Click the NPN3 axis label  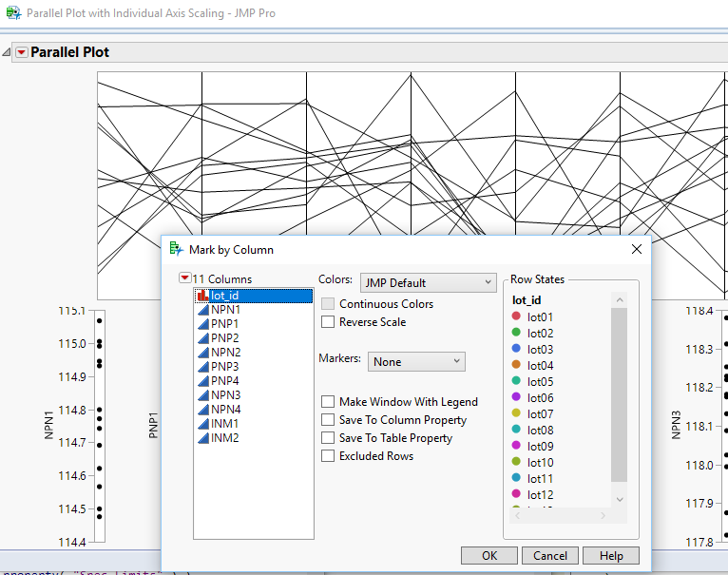coord(676,425)
